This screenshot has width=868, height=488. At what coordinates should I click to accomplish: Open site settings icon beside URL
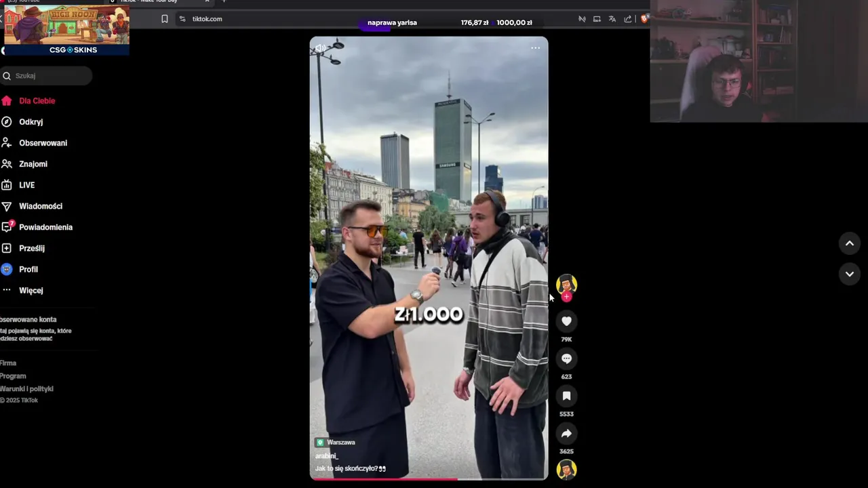(182, 19)
